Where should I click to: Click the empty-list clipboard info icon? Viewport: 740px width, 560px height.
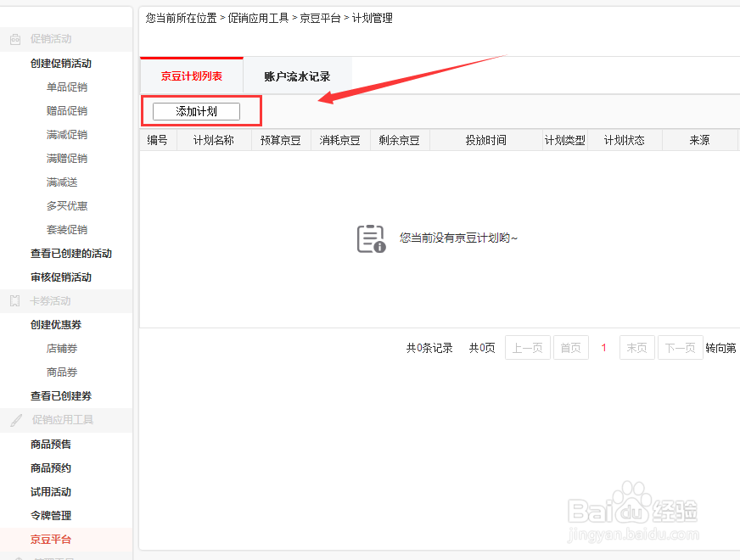[x=372, y=238]
